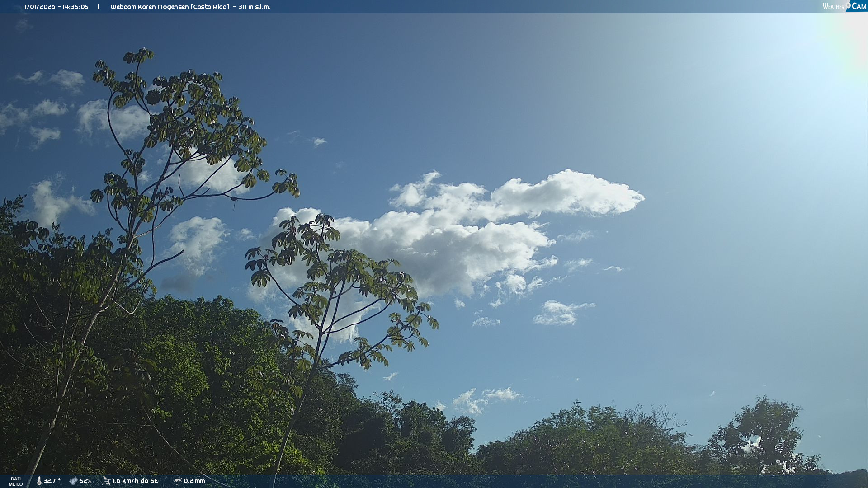Click the 52% humidity reading

click(x=85, y=481)
